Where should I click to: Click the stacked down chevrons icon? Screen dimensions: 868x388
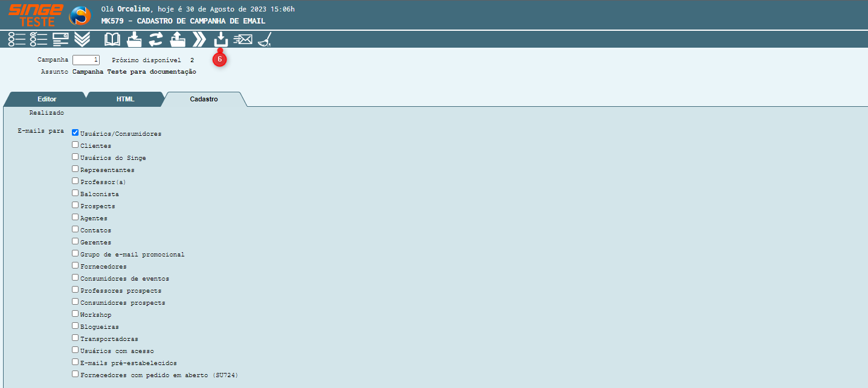coord(82,40)
